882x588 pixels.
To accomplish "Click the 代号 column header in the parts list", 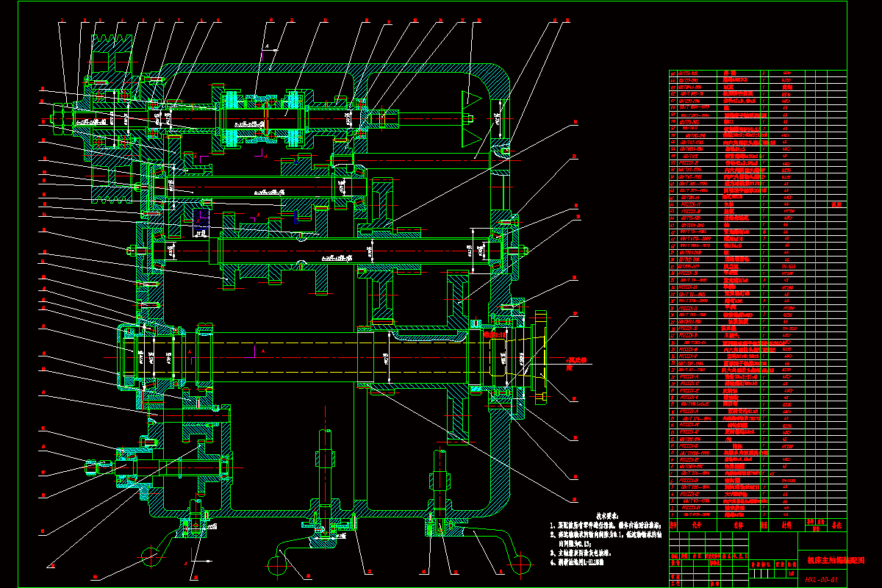I will tap(697, 525).
